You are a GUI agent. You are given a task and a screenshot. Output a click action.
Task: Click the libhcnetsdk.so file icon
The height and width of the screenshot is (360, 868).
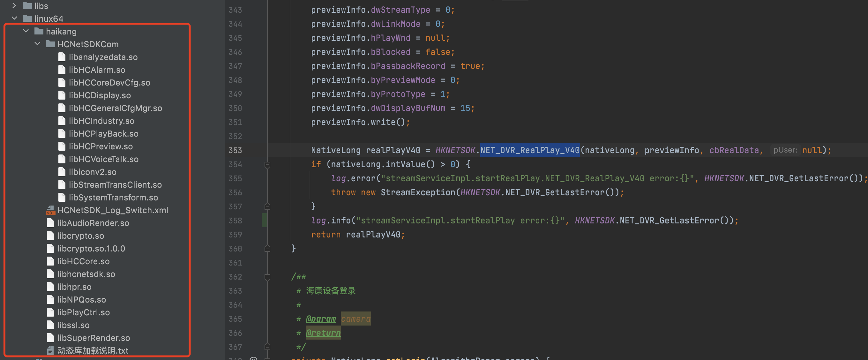50,274
